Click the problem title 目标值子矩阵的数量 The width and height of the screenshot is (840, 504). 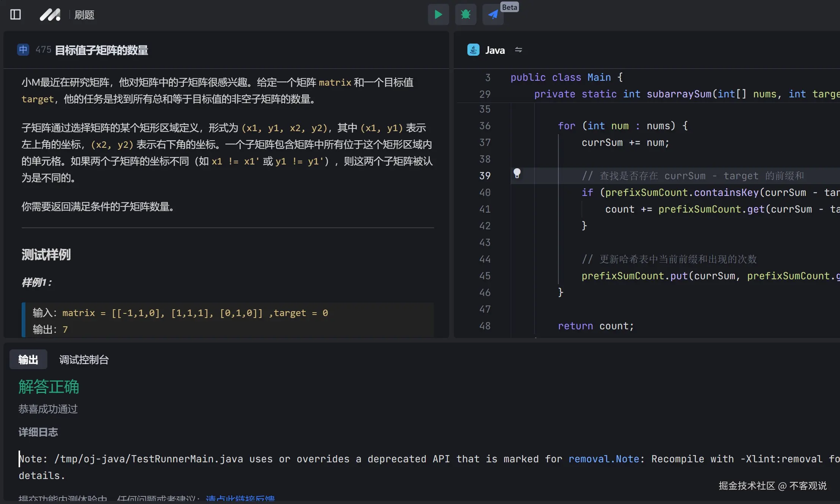pos(101,50)
